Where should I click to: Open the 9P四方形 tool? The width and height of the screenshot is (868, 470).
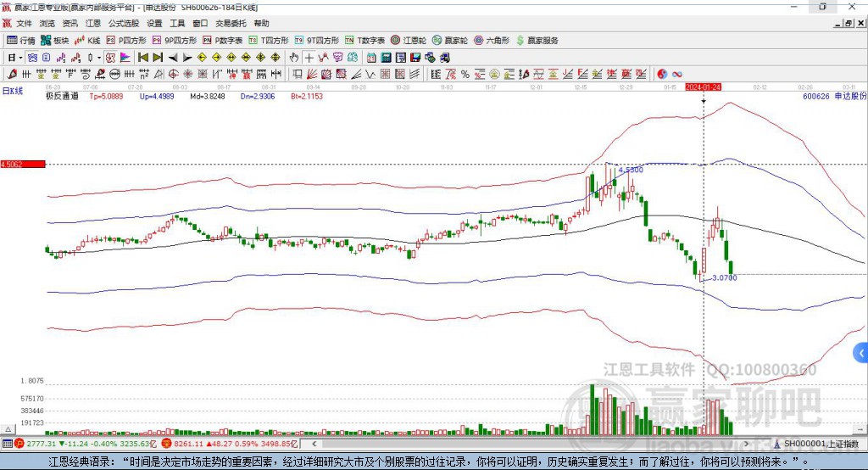click(175, 41)
